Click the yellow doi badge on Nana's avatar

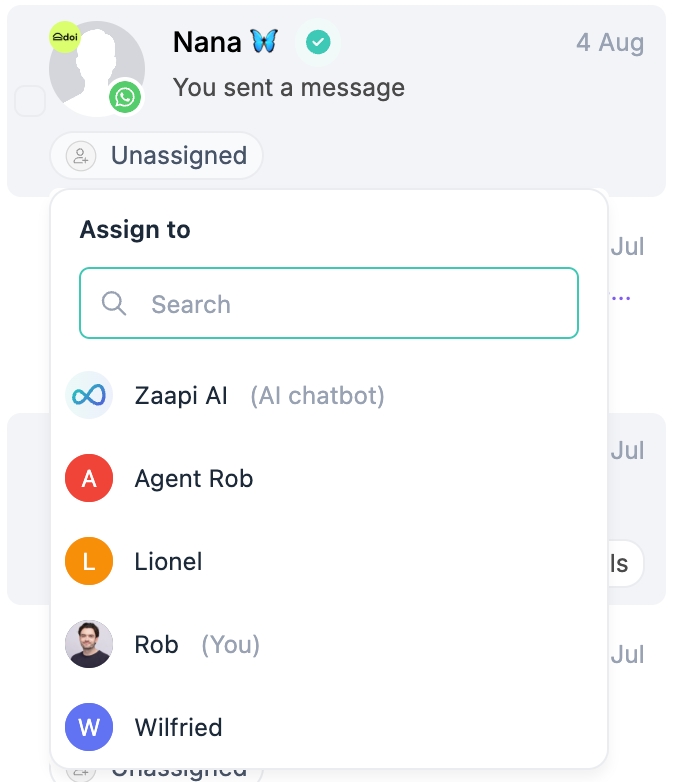pyautogui.click(x=65, y=37)
